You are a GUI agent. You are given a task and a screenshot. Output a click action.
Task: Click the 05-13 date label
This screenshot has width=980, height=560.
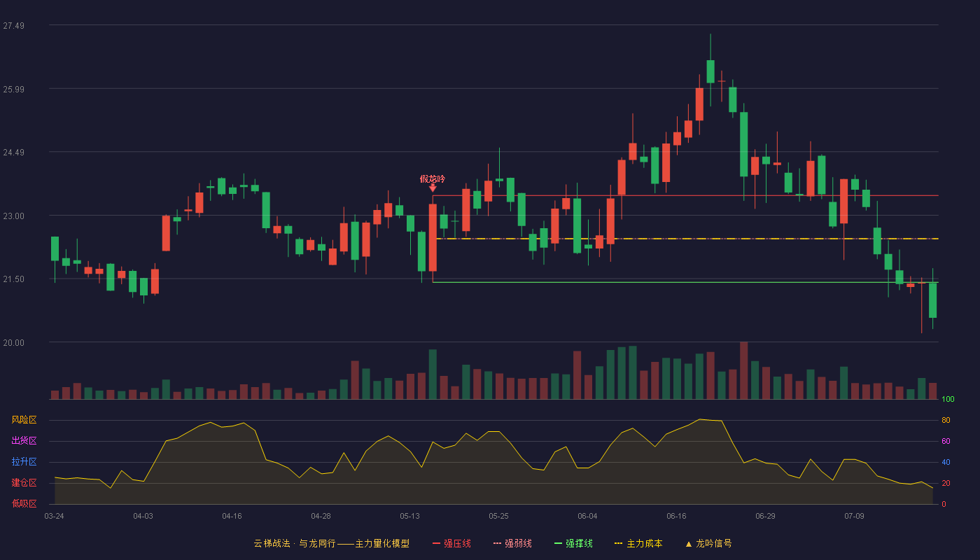tap(409, 516)
